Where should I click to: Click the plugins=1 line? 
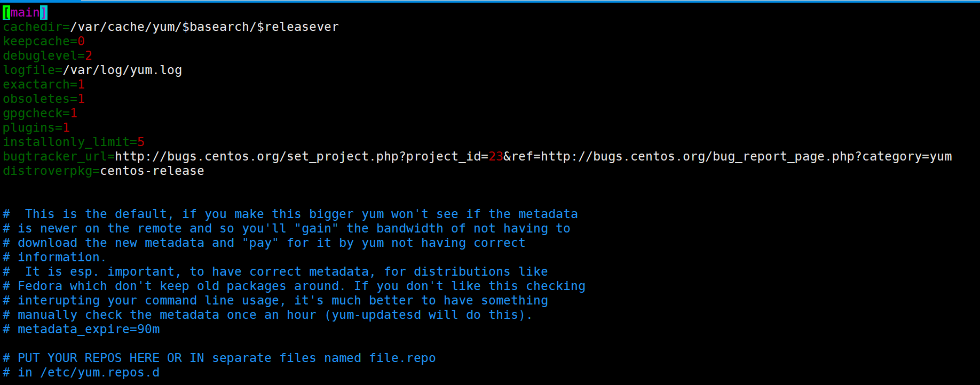pyautogui.click(x=36, y=127)
